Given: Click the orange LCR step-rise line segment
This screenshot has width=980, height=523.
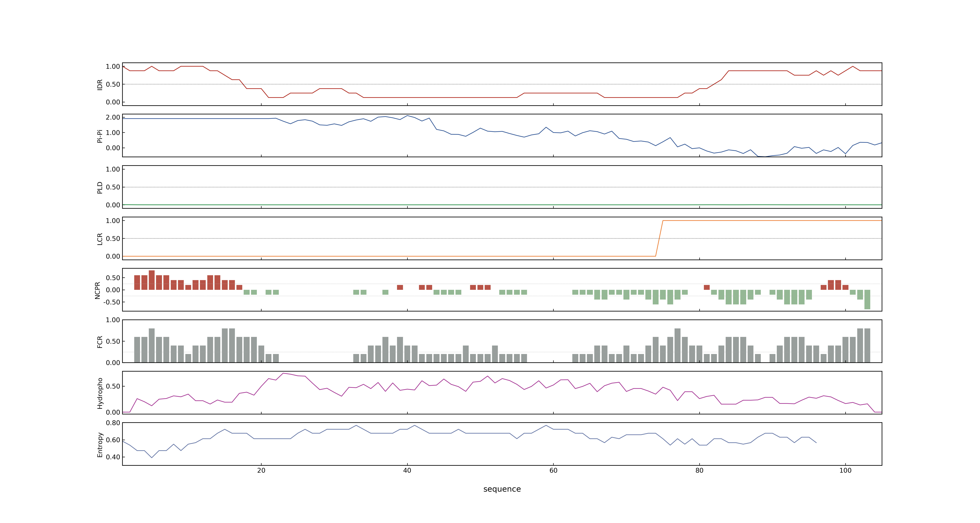Looking at the screenshot, I should (659, 238).
